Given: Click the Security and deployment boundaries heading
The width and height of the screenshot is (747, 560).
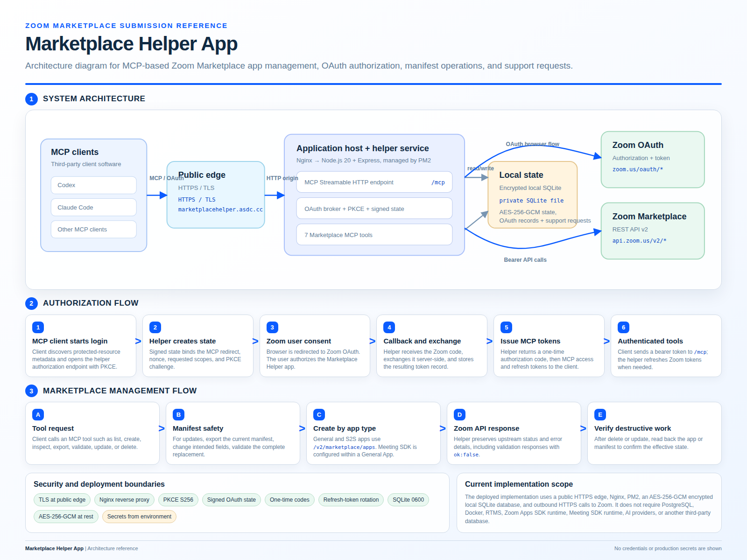Looking at the screenshot, I should pyautogui.click(x=99, y=484).
